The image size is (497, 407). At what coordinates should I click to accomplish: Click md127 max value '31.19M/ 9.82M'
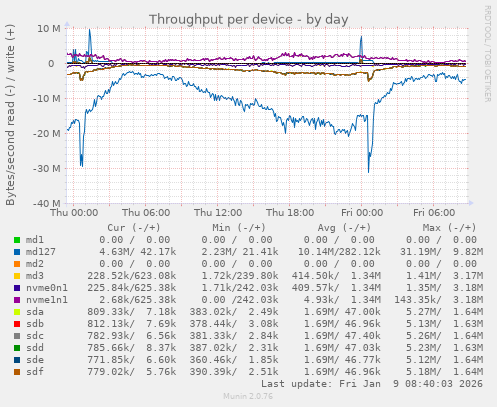pos(441,252)
